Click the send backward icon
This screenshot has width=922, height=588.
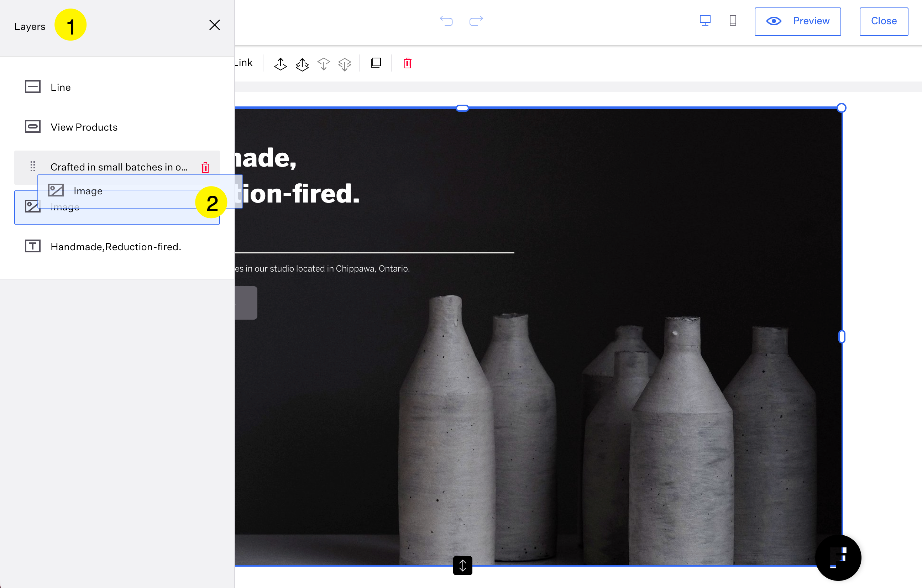click(x=324, y=64)
